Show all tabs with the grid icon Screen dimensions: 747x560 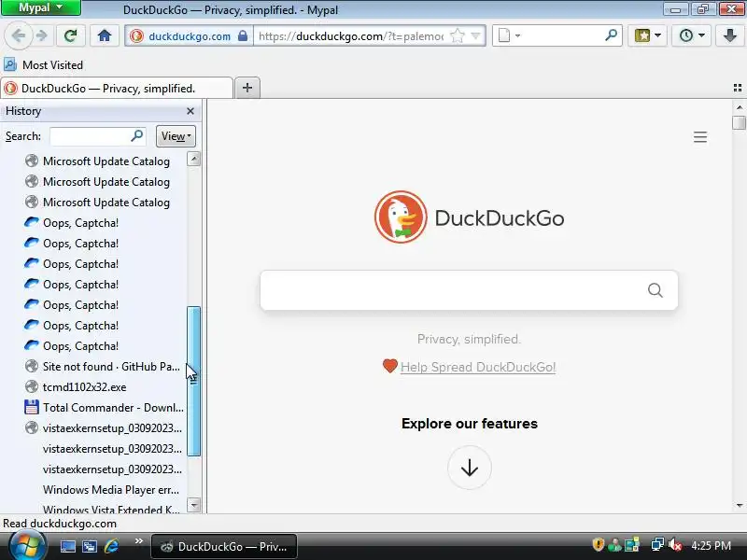pyautogui.click(x=738, y=88)
